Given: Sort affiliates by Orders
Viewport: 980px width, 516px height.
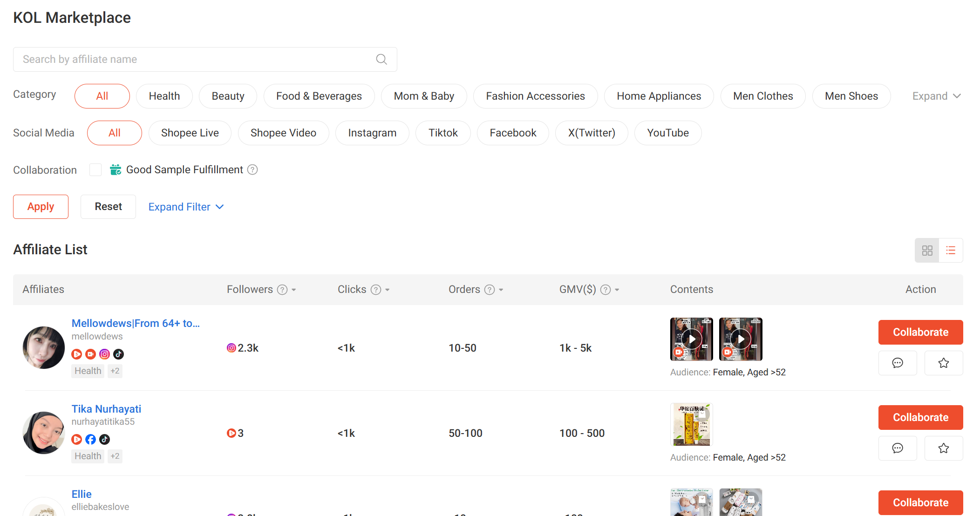Looking at the screenshot, I should pyautogui.click(x=501, y=290).
